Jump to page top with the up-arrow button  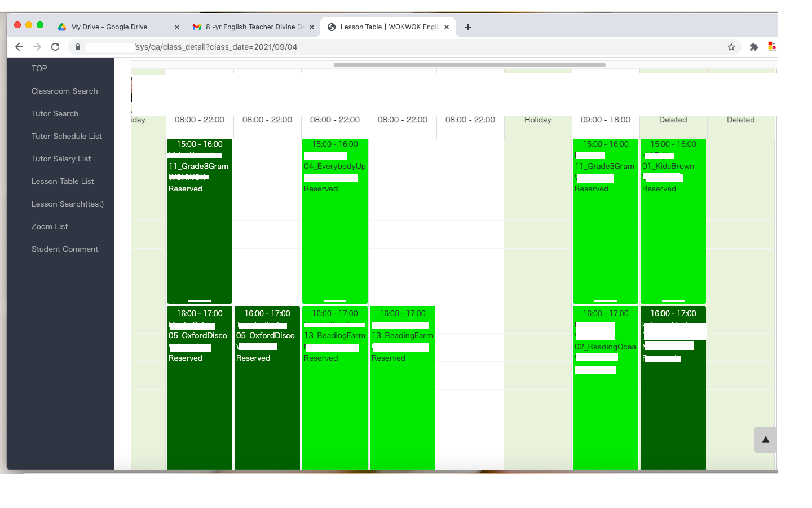[x=766, y=440]
